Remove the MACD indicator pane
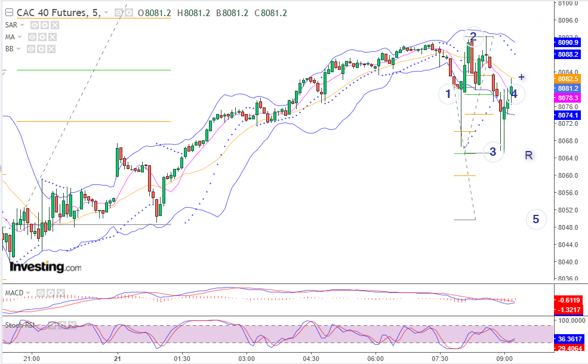This screenshot has height=364, width=588. coord(61,293)
